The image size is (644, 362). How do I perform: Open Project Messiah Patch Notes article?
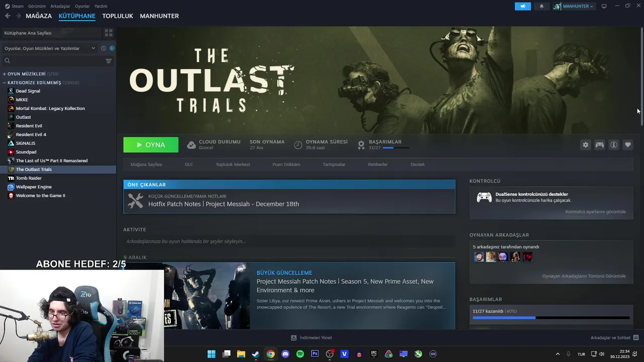pyautogui.click(x=345, y=286)
